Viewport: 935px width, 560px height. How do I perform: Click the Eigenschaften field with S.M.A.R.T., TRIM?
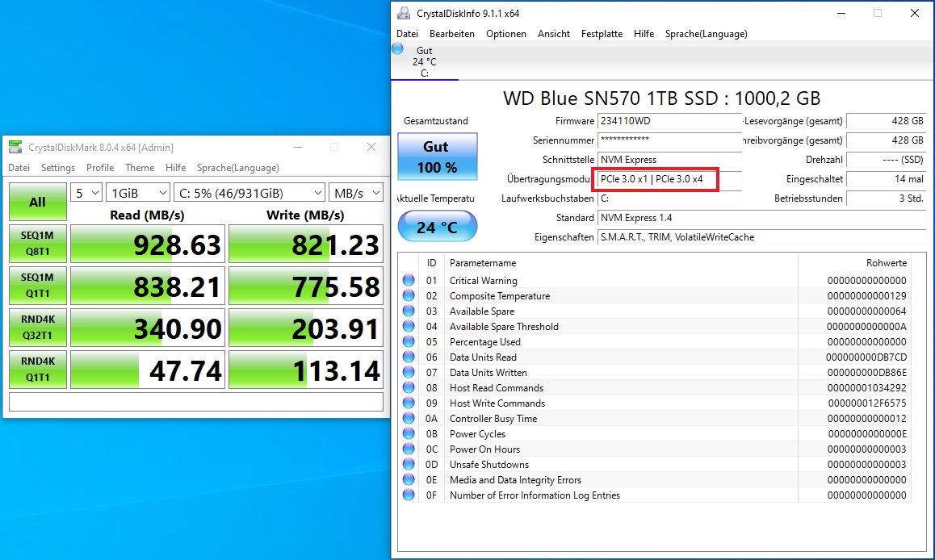pyautogui.click(x=761, y=237)
